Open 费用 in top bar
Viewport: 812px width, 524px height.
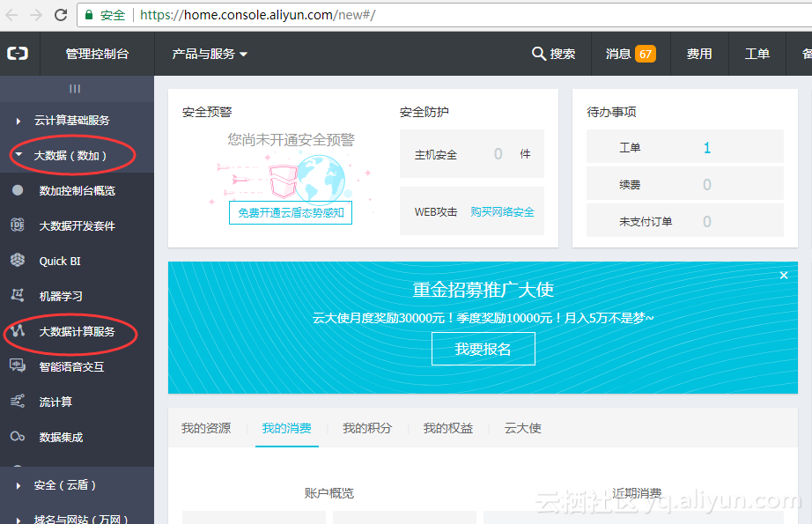click(699, 54)
